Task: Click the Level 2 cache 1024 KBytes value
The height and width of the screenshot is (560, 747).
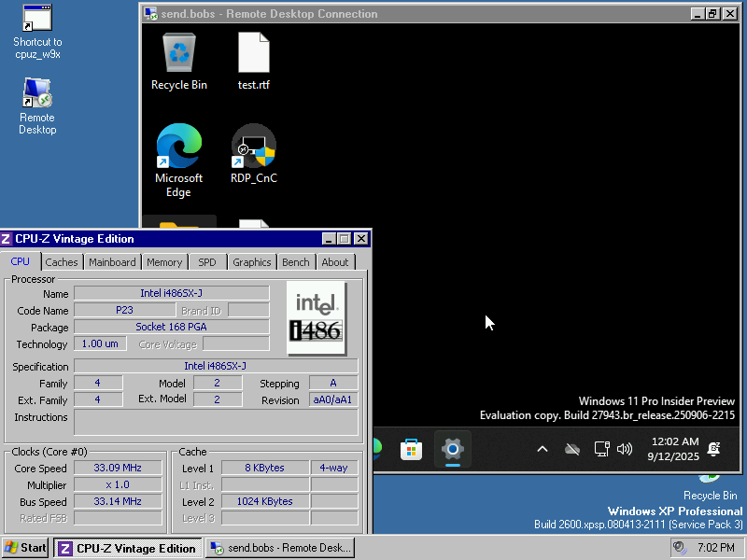Action: coord(265,501)
